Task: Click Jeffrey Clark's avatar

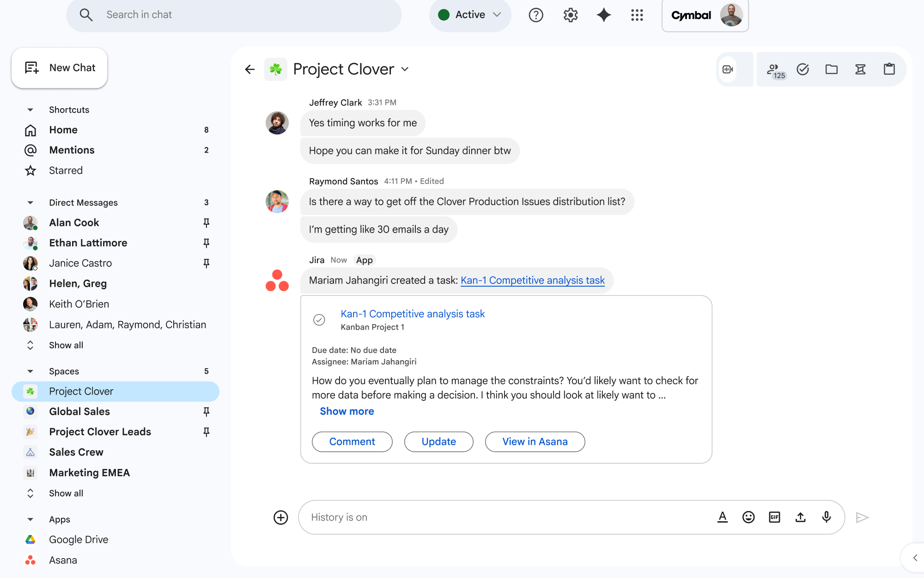Action: click(277, 123)
